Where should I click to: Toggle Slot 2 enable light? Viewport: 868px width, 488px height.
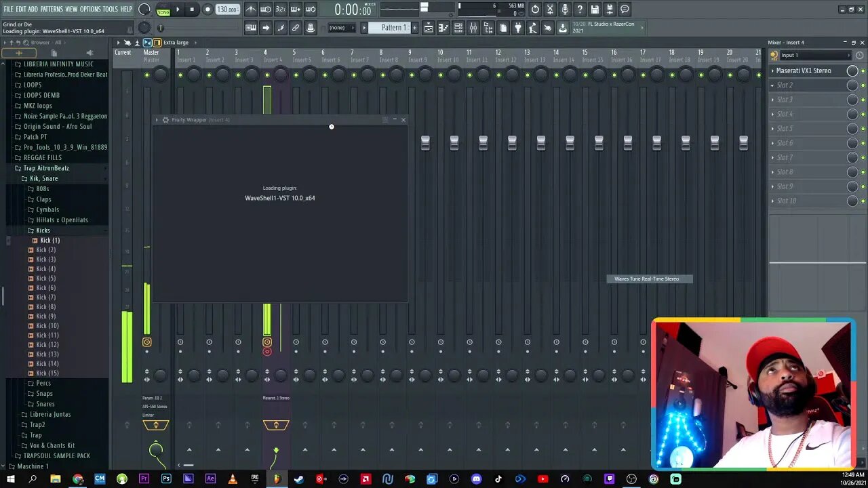[x=863, y=85]
